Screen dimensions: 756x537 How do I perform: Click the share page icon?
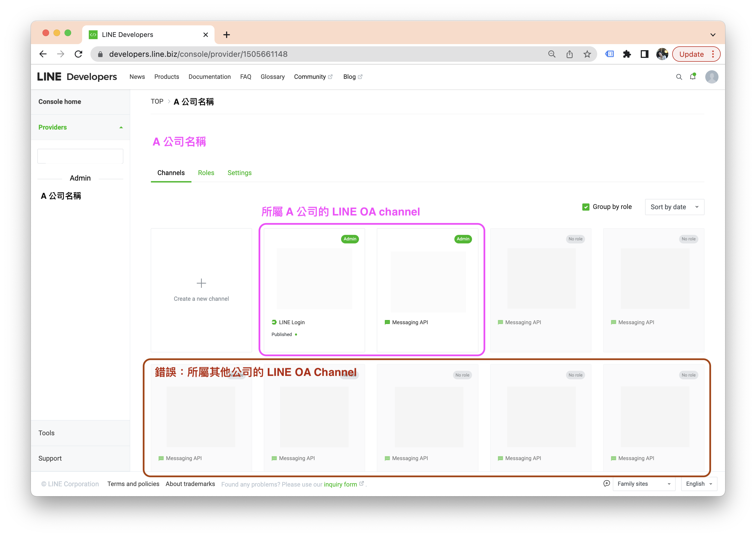tap(569, 54)
